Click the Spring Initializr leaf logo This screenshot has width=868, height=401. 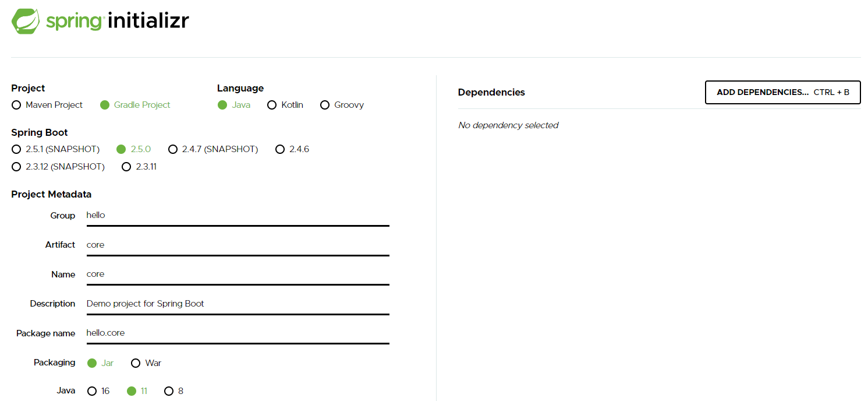pos(26,21)
